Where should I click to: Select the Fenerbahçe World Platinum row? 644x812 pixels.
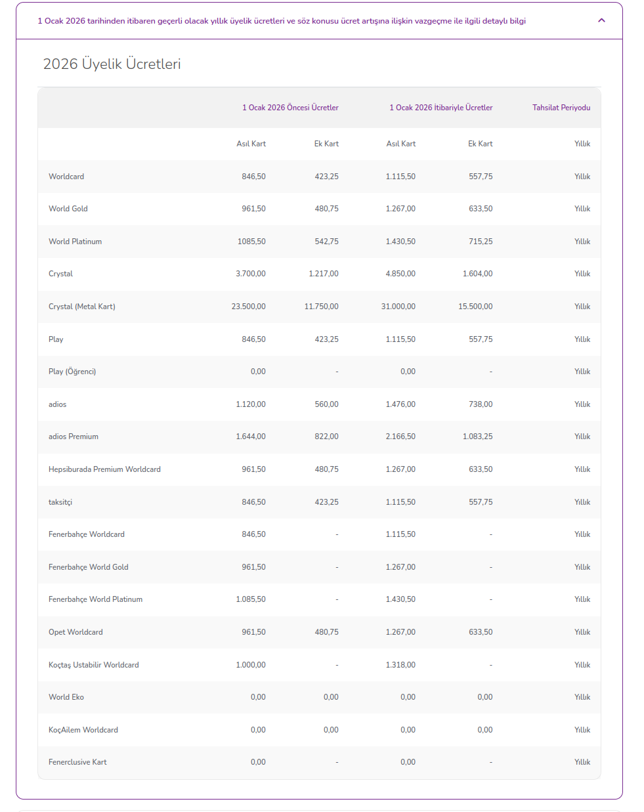pyautogui.click(x=319, y=599)
